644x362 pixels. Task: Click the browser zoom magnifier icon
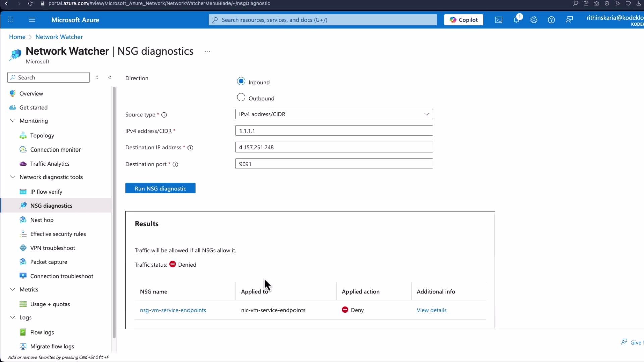576,3
